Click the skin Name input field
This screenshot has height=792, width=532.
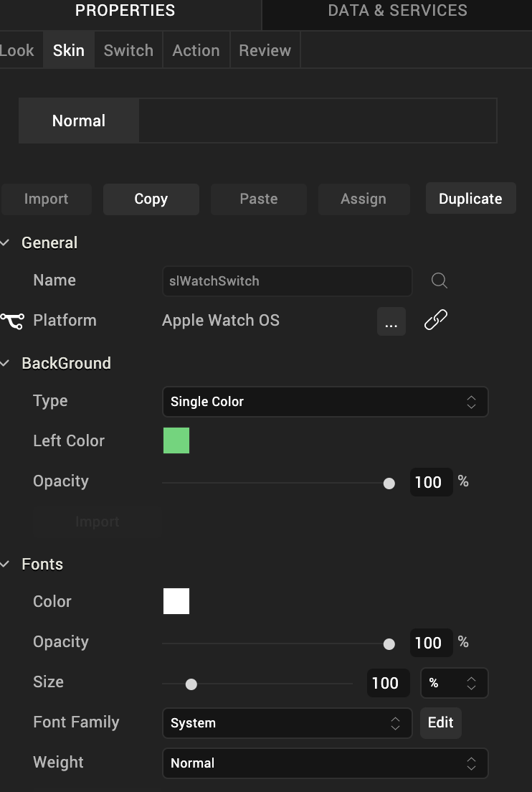coord(287,280)
